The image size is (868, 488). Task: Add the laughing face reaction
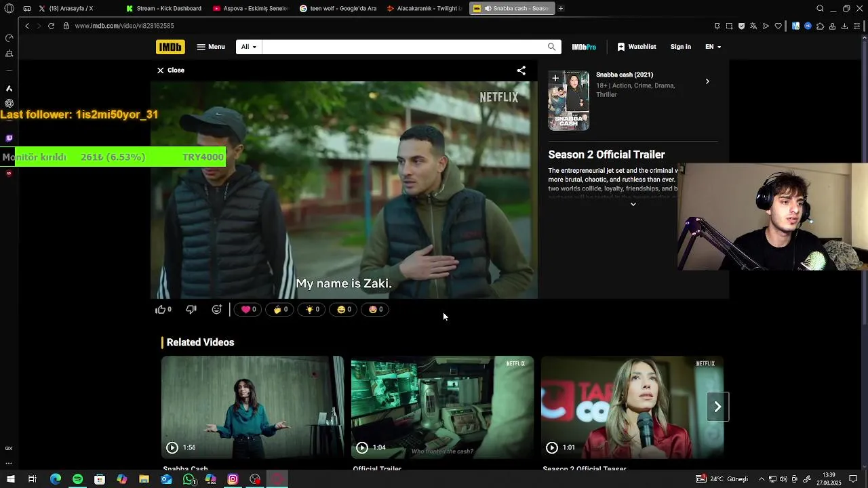(344, 309)
